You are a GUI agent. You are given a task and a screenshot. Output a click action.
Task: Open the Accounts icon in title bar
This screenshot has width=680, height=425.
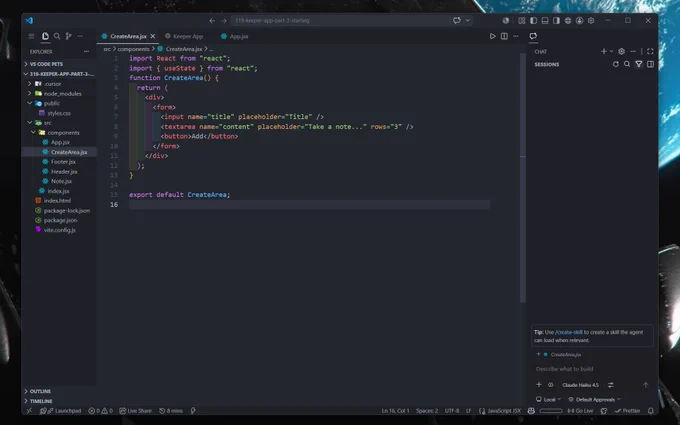579,20
